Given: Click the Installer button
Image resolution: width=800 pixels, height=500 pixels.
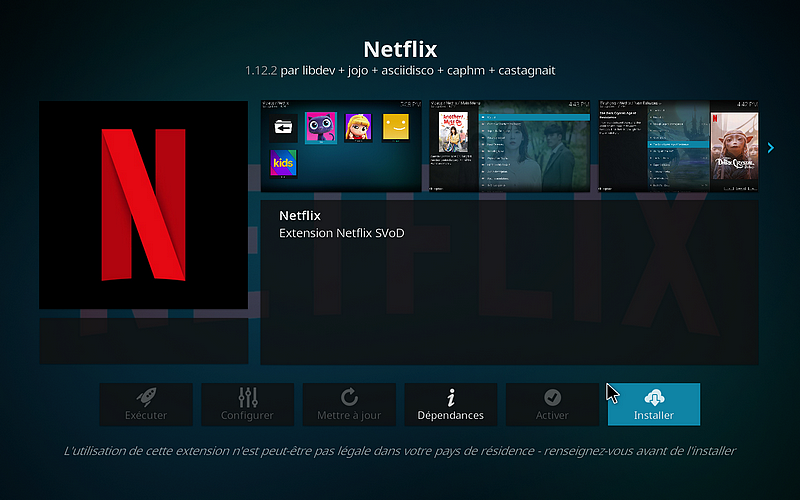Looking at the screenshot, I should pos(654,404).
